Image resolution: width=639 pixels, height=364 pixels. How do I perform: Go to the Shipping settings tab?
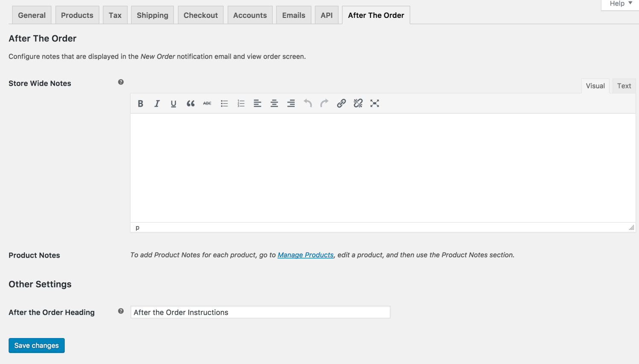point(152,15)
